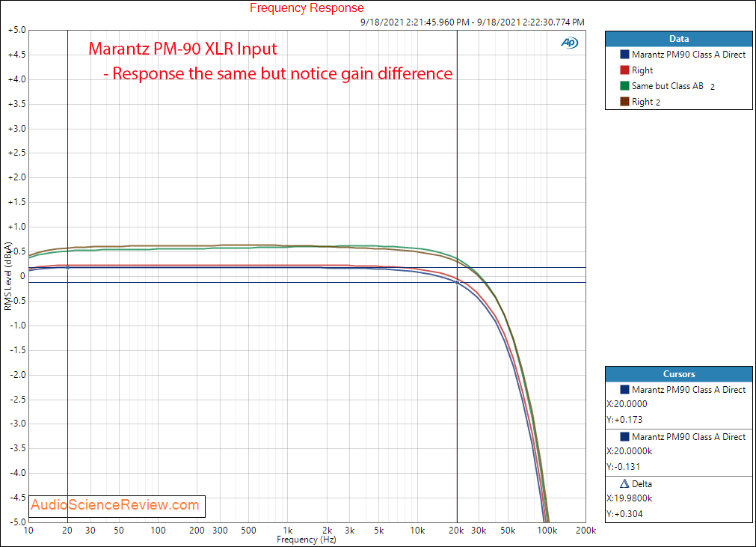
Task: Click the -5.0 tick label on level axis
Action: tap(18, 522)
